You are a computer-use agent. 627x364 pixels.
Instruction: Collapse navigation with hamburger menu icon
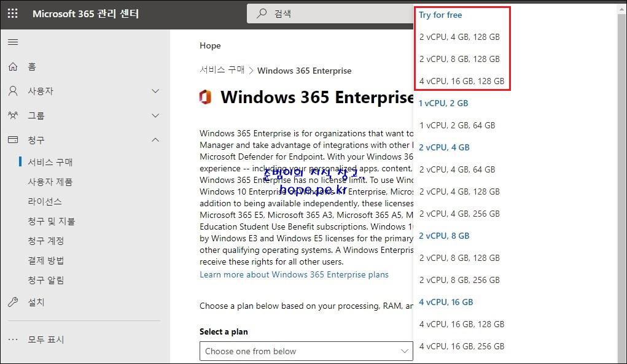(13, 42)
